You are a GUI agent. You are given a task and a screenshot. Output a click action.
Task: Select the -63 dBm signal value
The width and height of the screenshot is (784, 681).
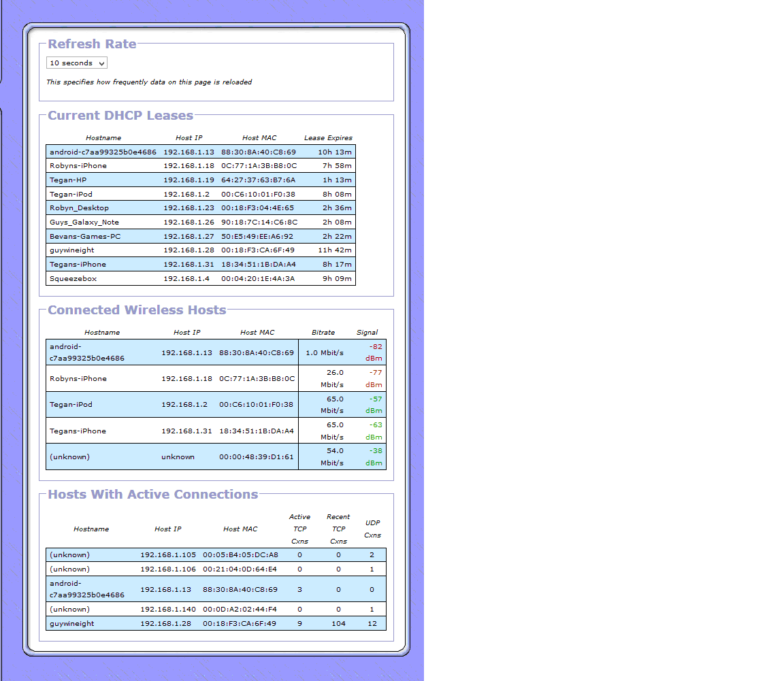pos(374,431)
